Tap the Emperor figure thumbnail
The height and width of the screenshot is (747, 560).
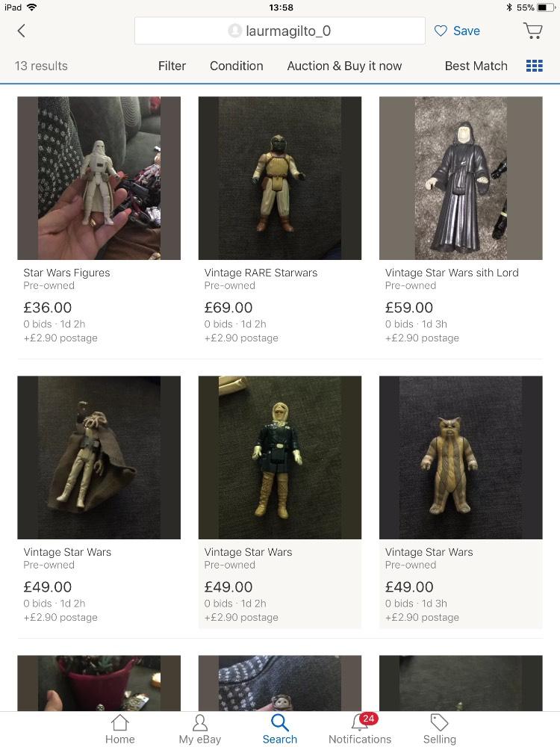[x=461, y=179]
